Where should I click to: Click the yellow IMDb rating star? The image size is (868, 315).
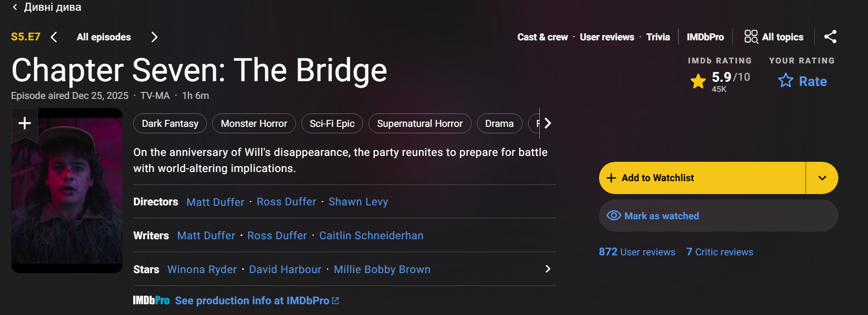click(698, 81)
